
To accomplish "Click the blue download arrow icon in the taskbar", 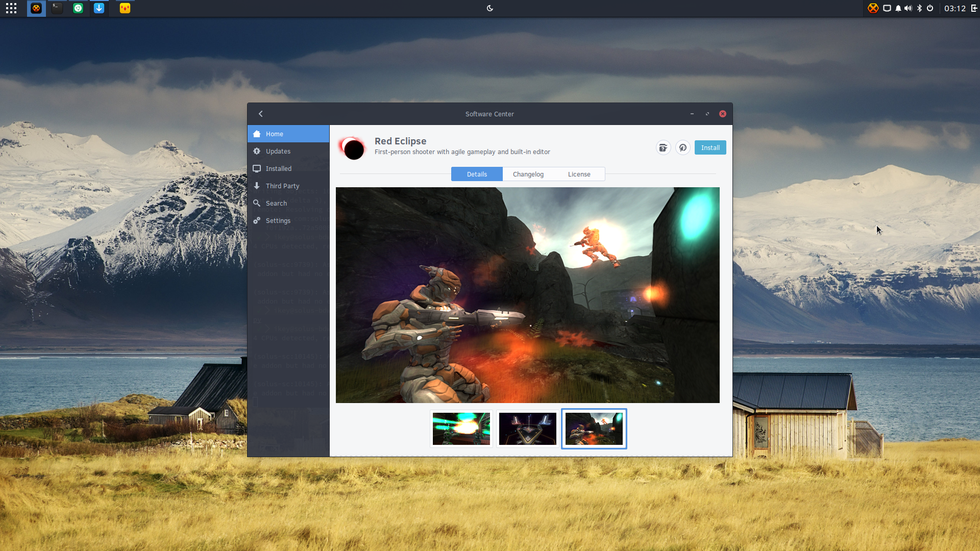I will (x=99, y=8).
